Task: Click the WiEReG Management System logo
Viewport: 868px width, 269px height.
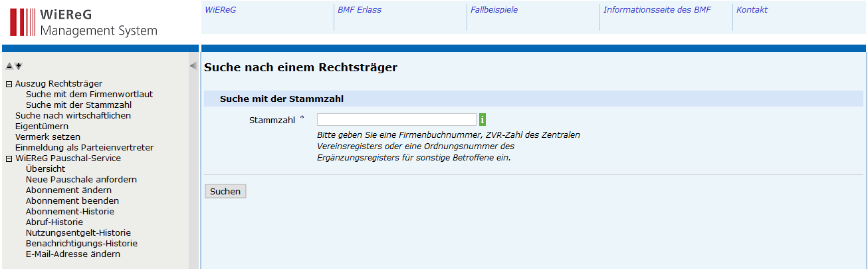Action: click(84, 22)
